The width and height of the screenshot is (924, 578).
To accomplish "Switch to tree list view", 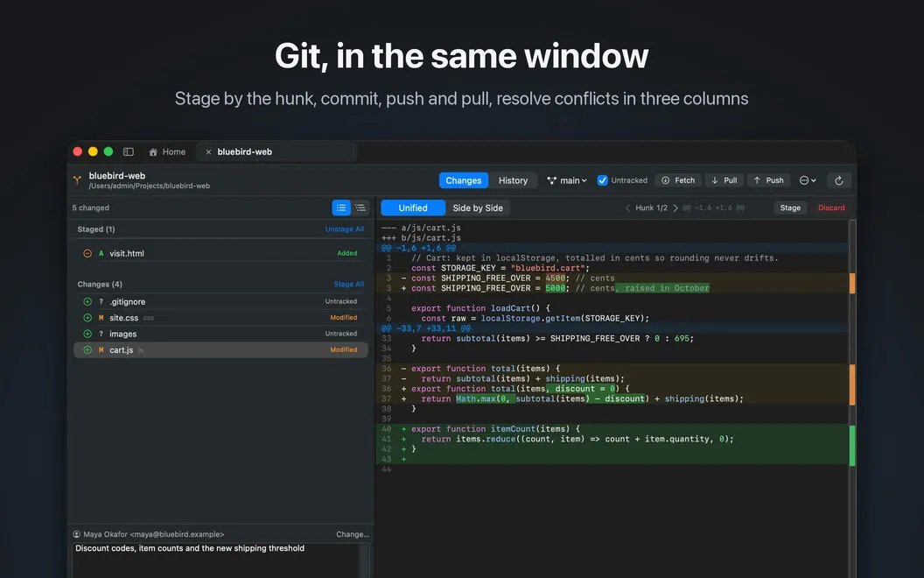I will pos(360,208).
